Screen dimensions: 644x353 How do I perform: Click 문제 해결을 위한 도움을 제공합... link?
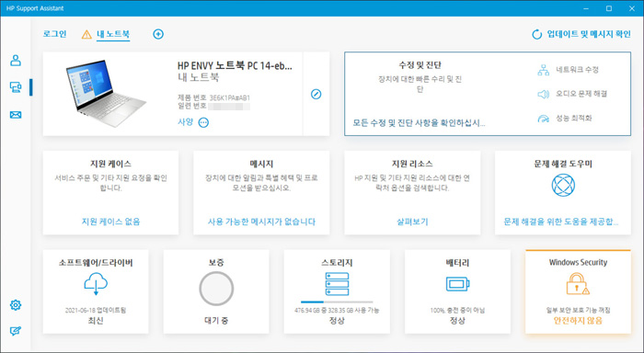pyautogui.click(x=561, y=222)
